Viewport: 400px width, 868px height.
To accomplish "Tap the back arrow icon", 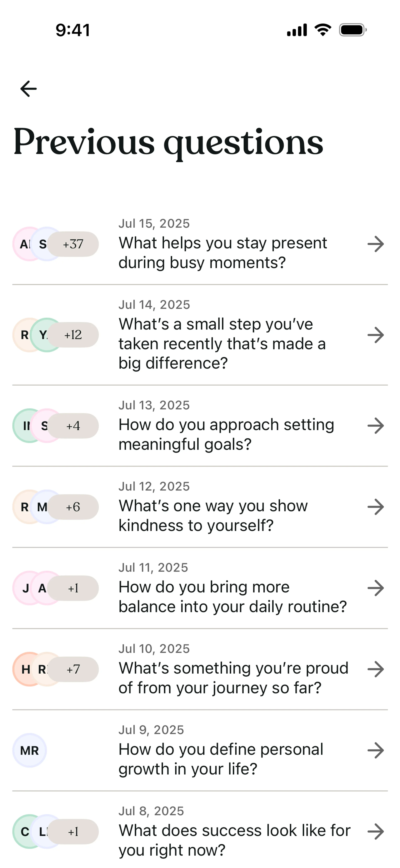I will (29, 89).
